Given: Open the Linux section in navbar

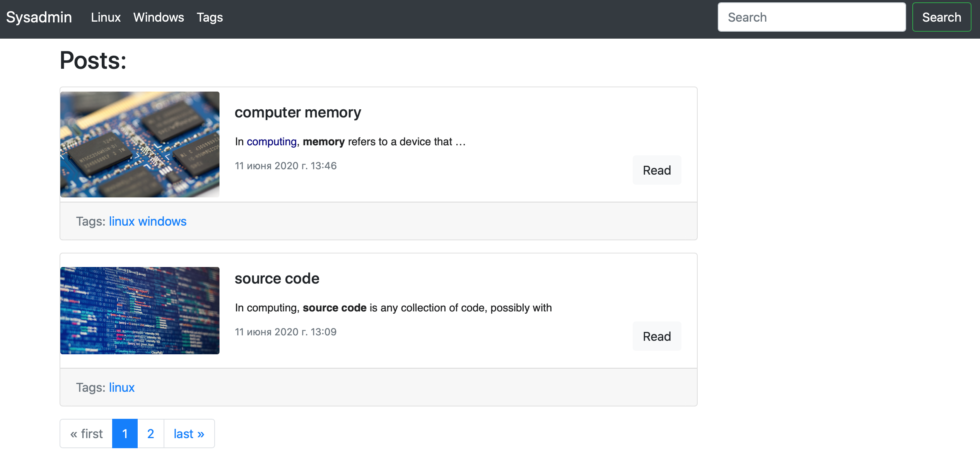Looking at the screenshot, I should (x=105, y=18).
